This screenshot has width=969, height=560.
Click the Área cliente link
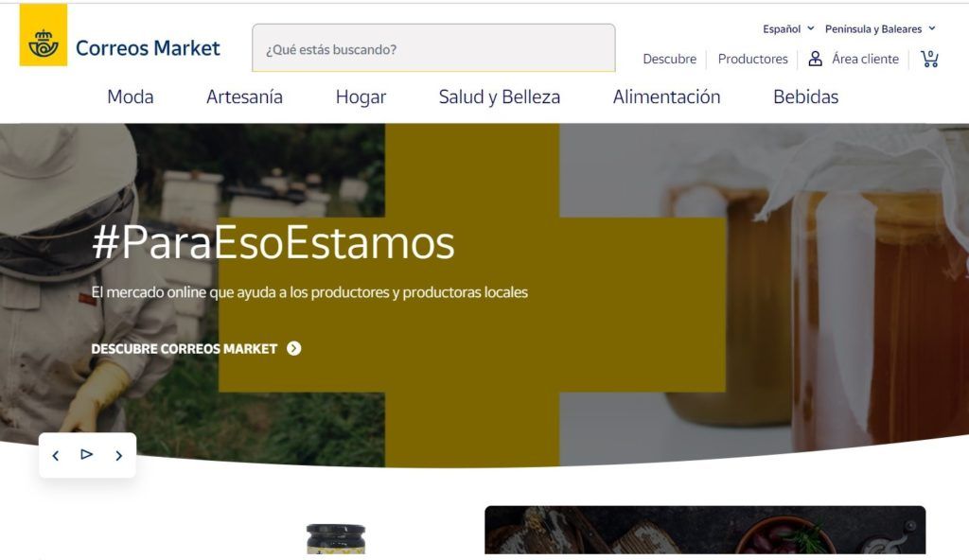coord(865,59)
